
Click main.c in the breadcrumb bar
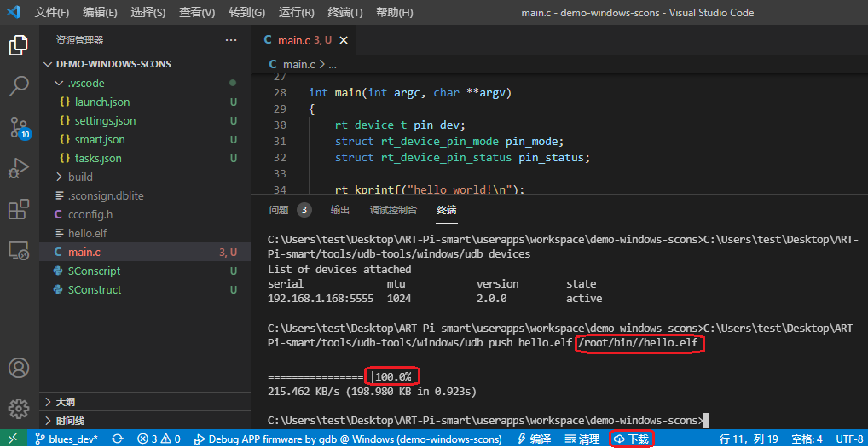click(x=298, y=65)
